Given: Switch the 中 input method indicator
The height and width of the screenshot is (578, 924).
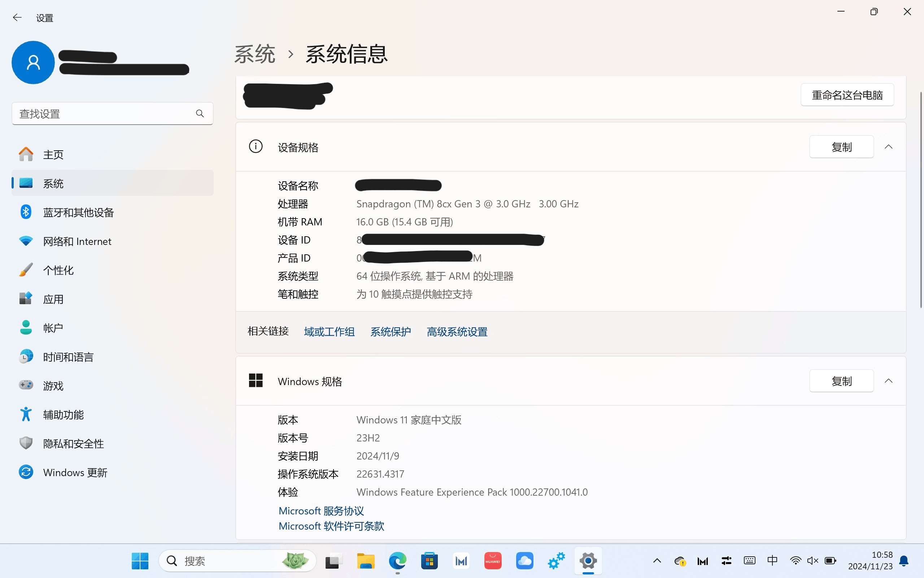Looking at the screenshot, I should click(x=772, y=561).
